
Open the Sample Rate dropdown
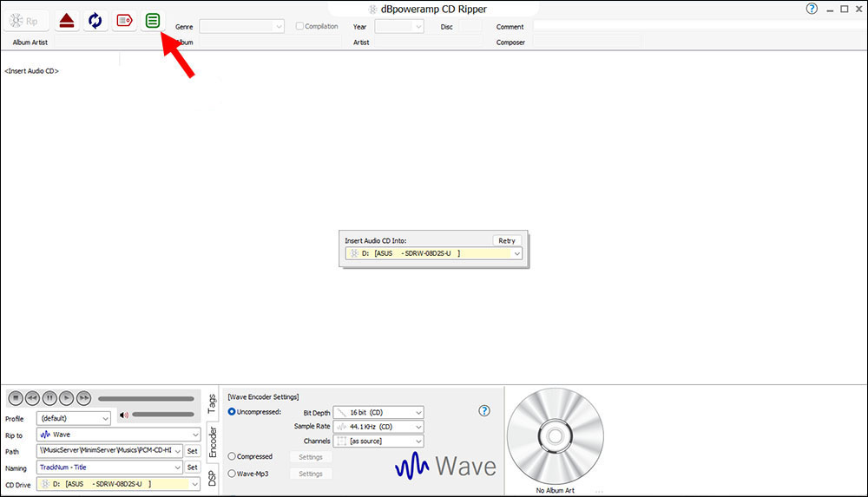click(378, 427)
